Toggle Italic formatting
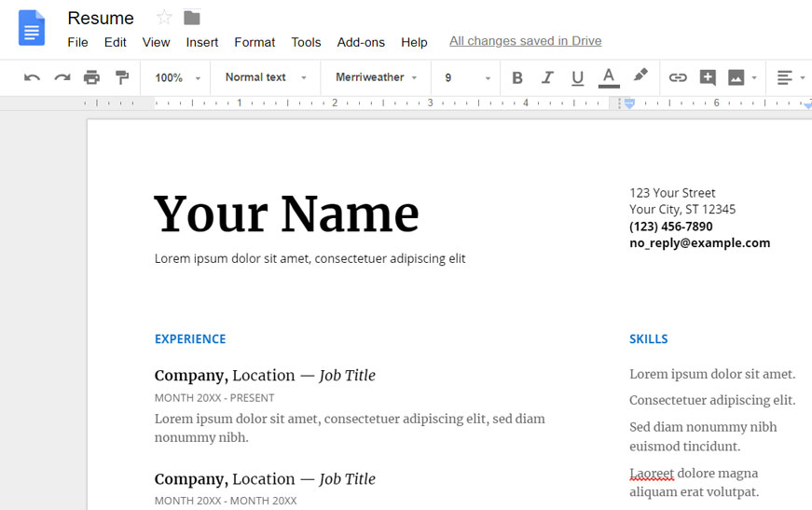Viewport: 812px width, 510px height. 547,77
